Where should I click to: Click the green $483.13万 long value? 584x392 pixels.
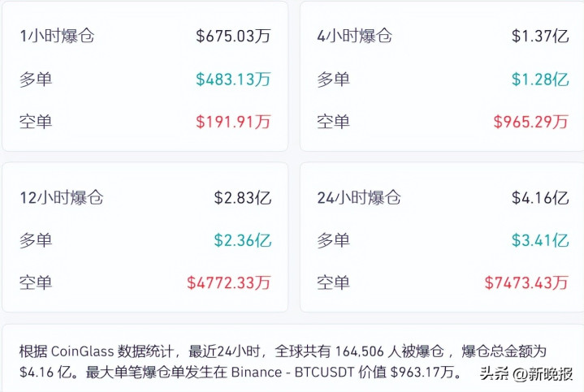click(x=233, y=79)
